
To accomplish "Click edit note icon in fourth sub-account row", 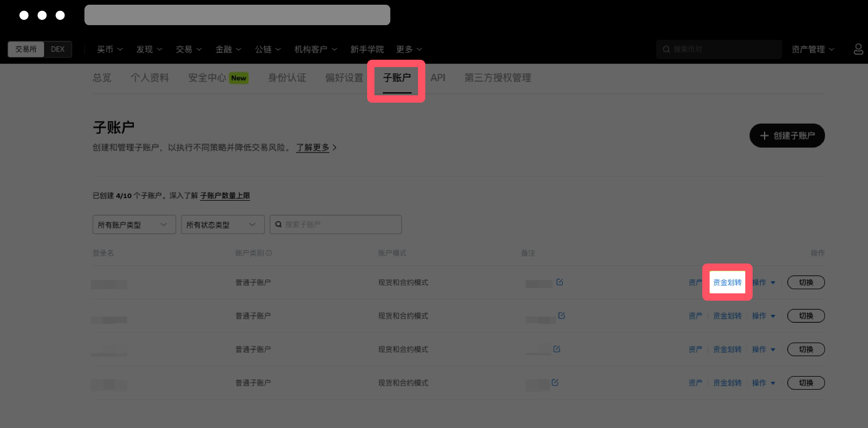I will tap(555, 382).
